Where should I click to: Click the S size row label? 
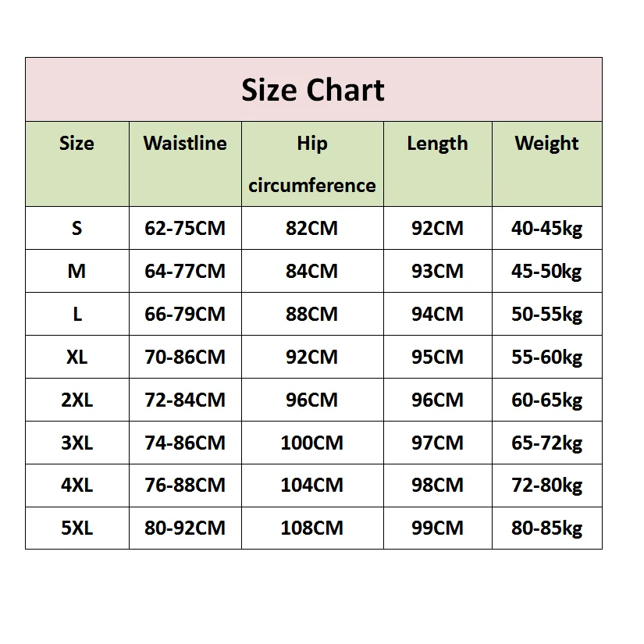(x=77, y=228)
